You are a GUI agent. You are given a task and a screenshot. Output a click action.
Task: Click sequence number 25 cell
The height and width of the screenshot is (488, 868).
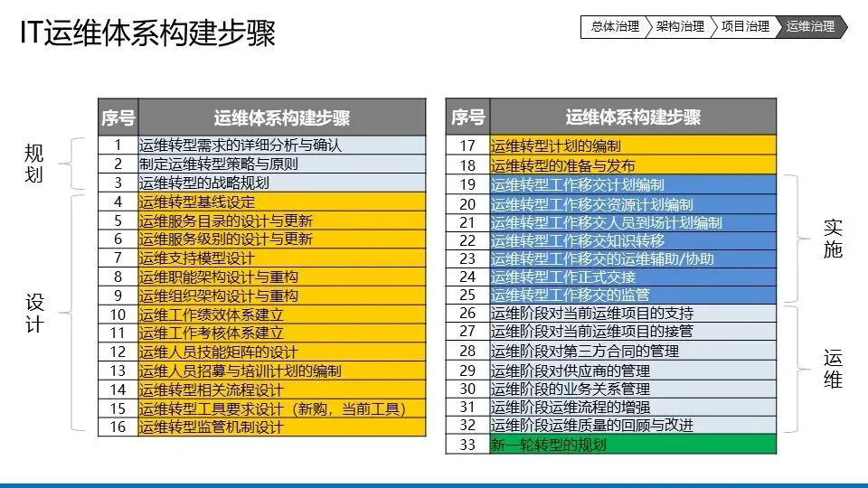click(x=467, y=295)
